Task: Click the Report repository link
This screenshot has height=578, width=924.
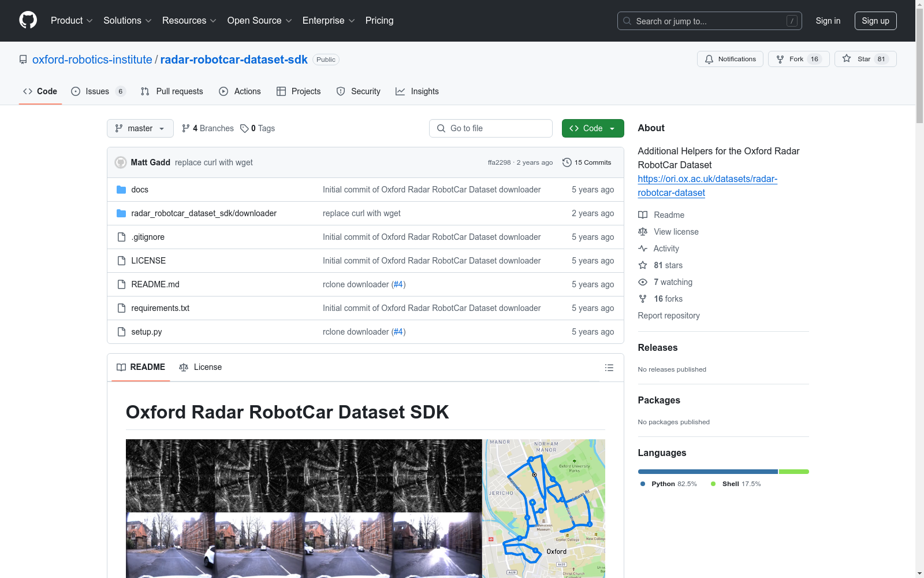Action: click(669, 316)
